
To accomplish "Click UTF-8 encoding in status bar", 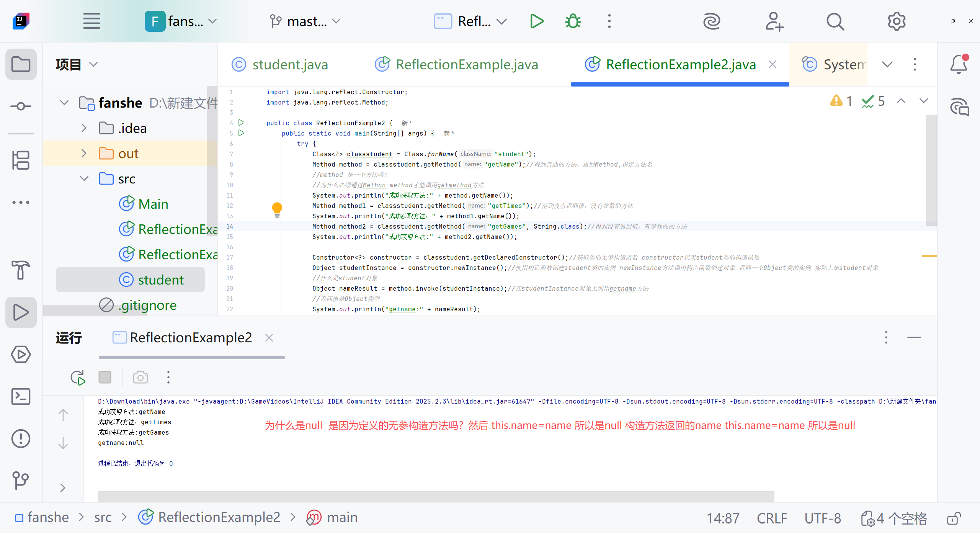I will [x=822, y=518].
